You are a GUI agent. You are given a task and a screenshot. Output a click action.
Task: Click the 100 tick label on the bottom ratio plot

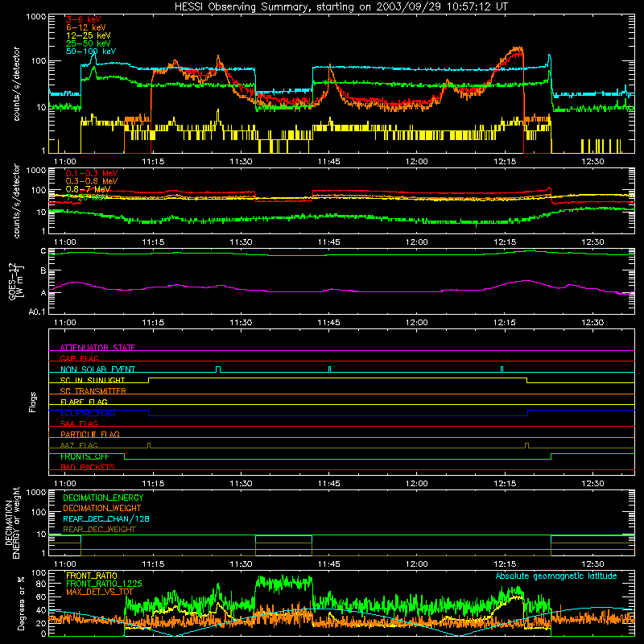click(x=39, y=573)
